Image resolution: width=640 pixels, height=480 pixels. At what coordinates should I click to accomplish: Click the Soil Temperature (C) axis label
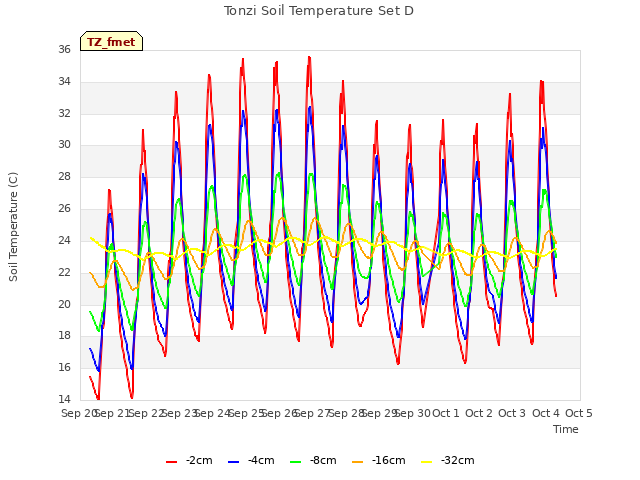(13, 227)
